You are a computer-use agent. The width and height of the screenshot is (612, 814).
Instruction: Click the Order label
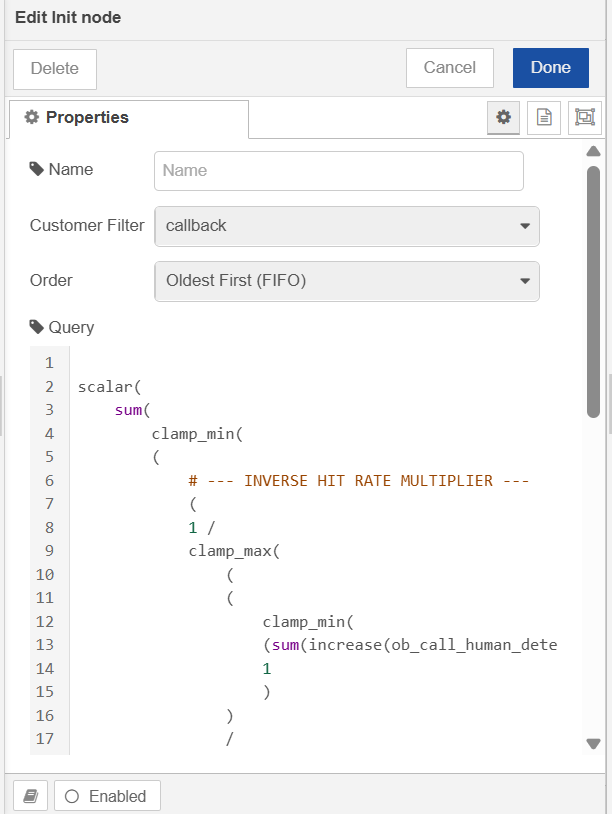point(51,280)
